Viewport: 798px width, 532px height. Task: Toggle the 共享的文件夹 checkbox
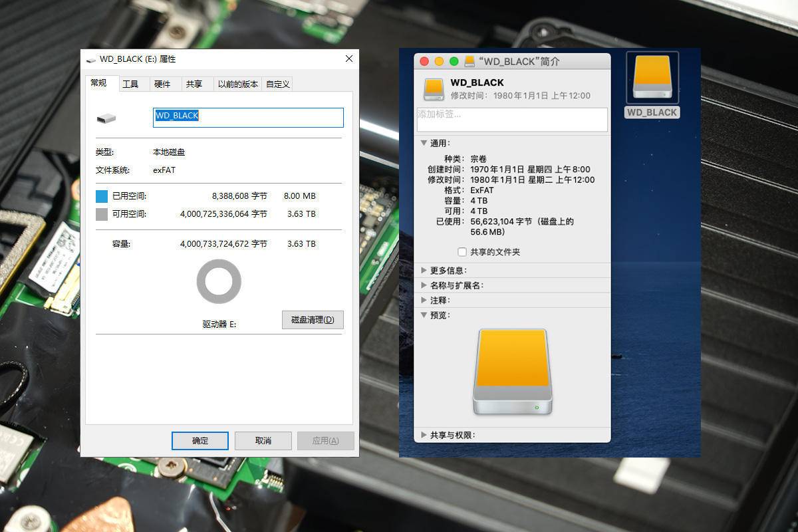[462, 252]
